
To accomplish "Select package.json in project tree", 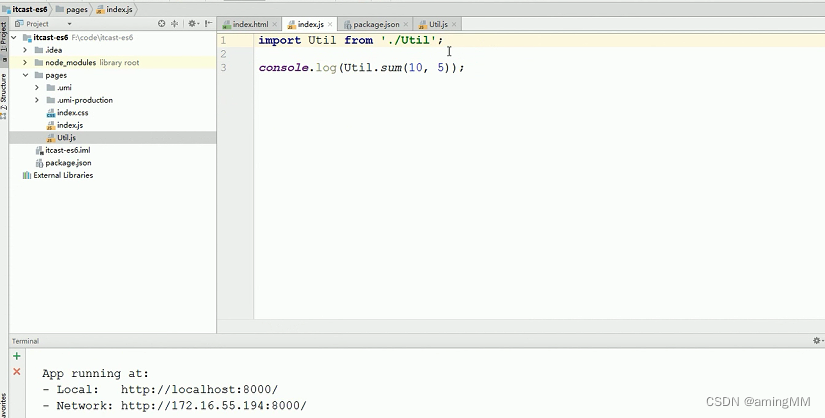I will click(x=68, y=163).
